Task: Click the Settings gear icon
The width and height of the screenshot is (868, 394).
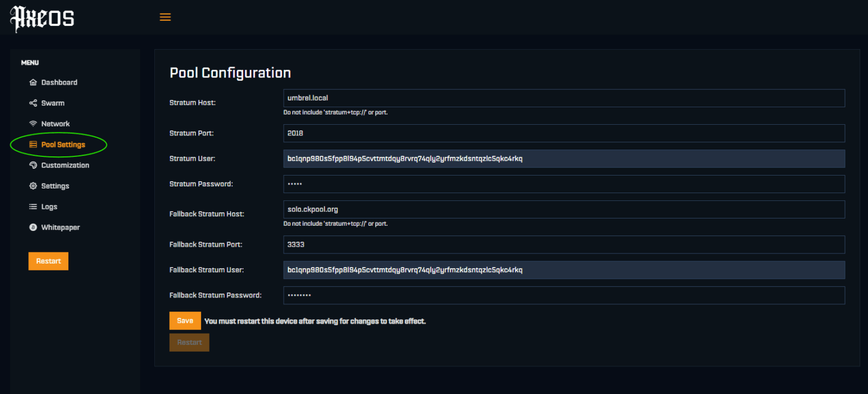Action: point(33,186)
